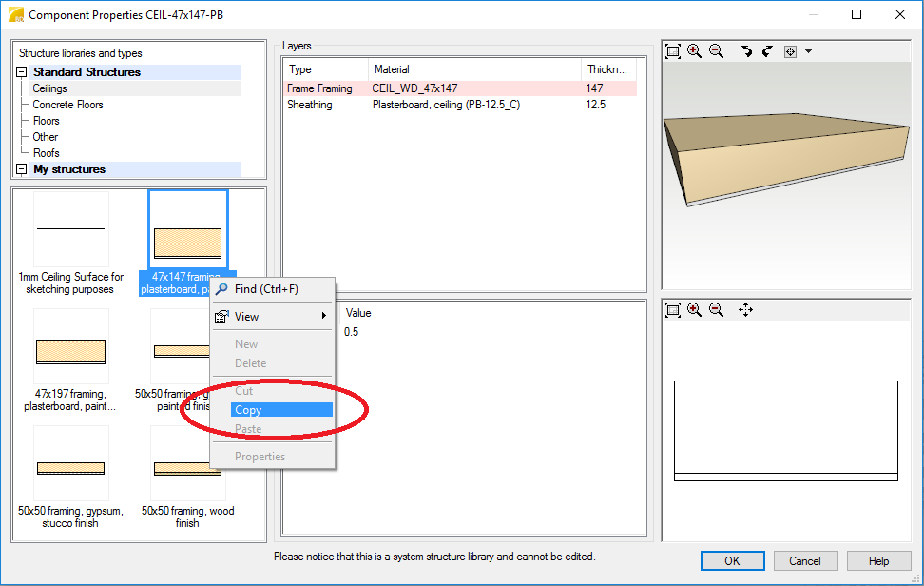924x586 pixels.
Task: Select the Other tree item
Action: pos(46,137)
